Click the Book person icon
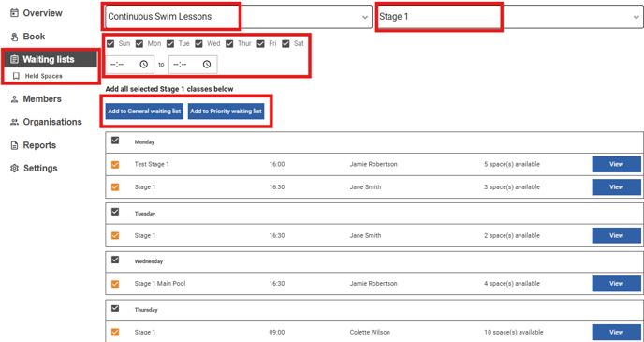Screen dimensions: 644x342 [14, 37]
